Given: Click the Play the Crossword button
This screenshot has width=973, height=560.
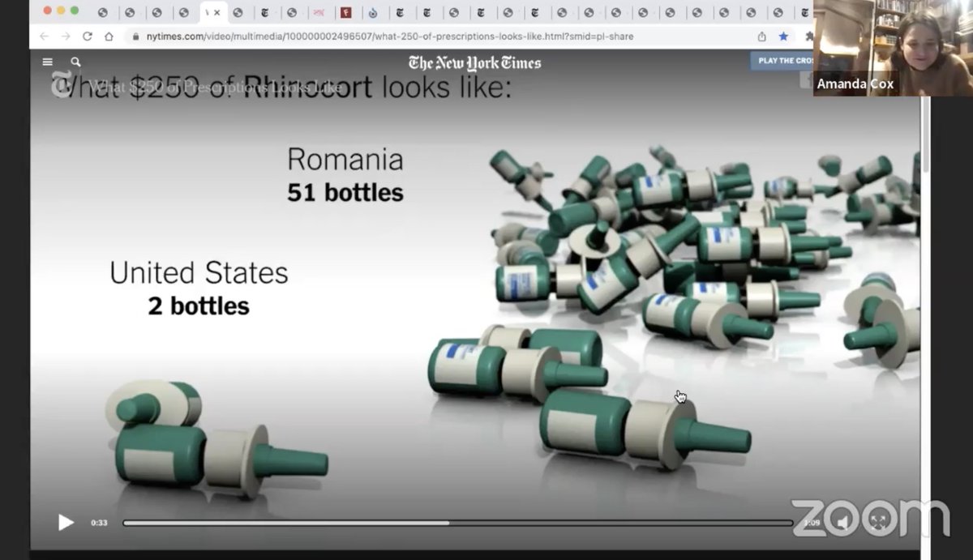Looking at the screenshot, I should tap(783, 61).
